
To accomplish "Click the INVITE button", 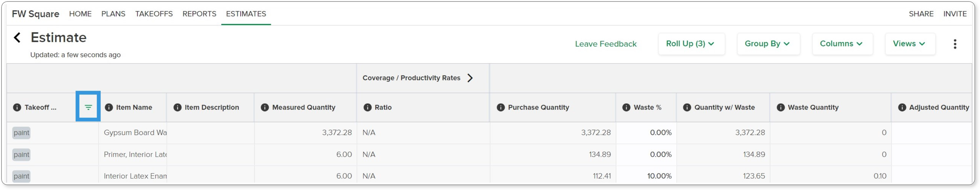I will tap(955, 14).
